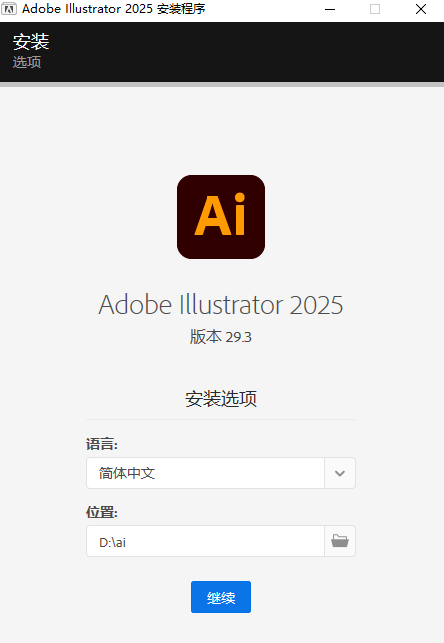
Task: Close the Adobe Illustrator 2025 installer
Action: click(421, 9)
